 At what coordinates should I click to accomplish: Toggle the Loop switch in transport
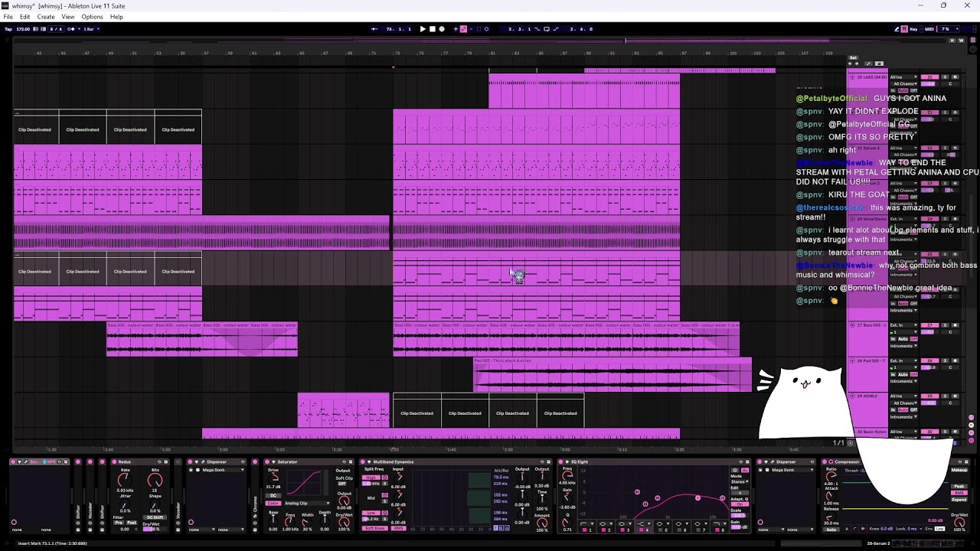[546, 29]
